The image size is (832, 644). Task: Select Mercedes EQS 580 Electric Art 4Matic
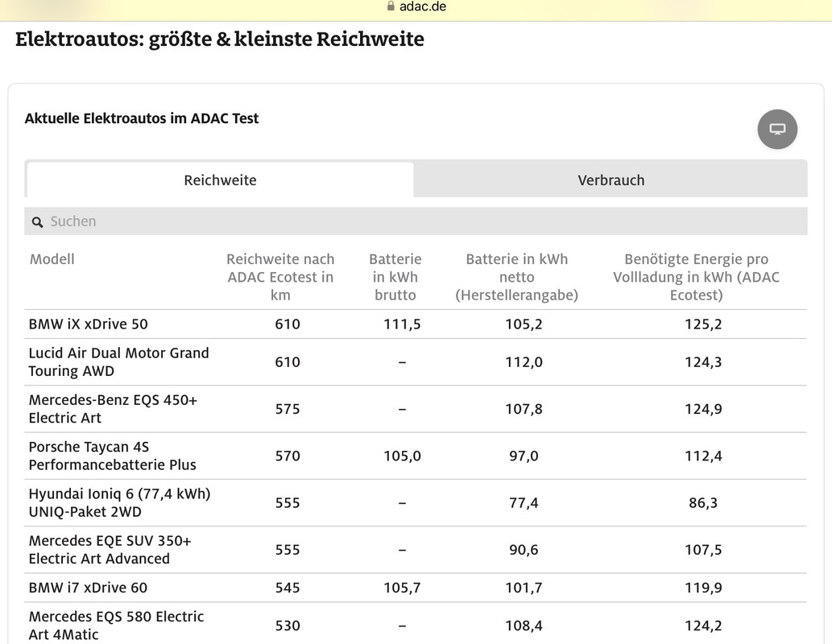coord(116,625)
